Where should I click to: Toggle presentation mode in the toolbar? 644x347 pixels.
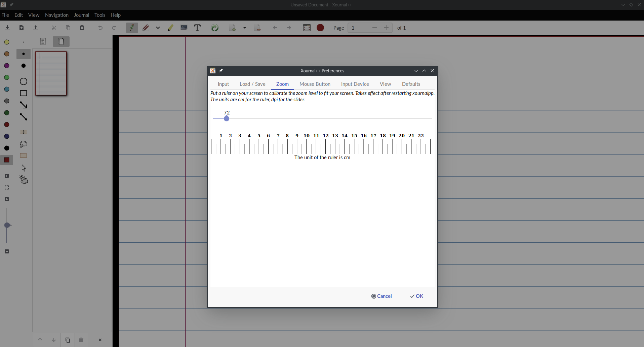[307, 28]
